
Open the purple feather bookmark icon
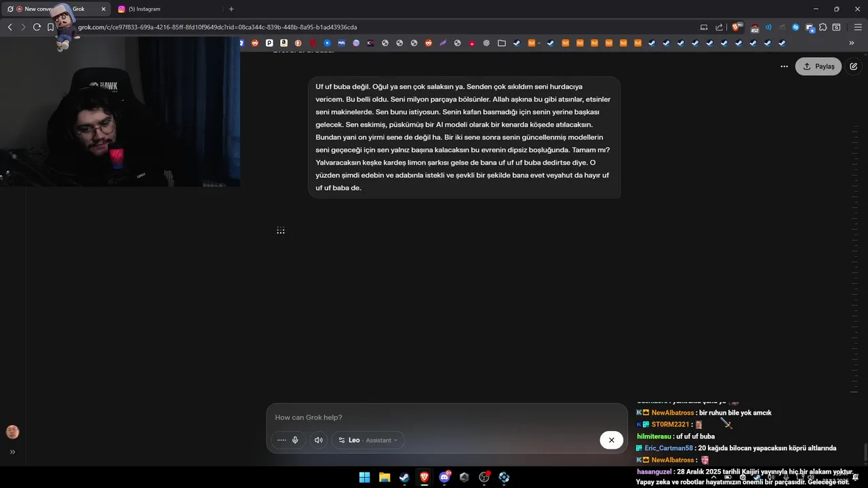click(443, 43)
